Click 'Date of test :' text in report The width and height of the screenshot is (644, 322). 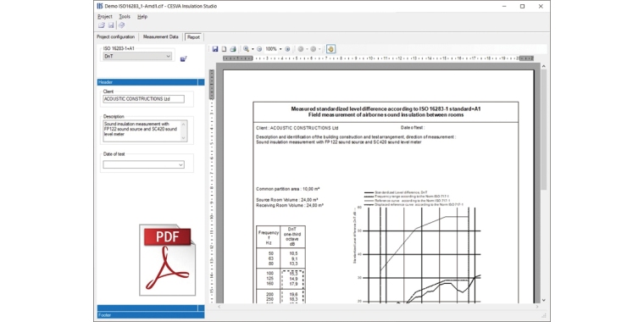point(413,128)
